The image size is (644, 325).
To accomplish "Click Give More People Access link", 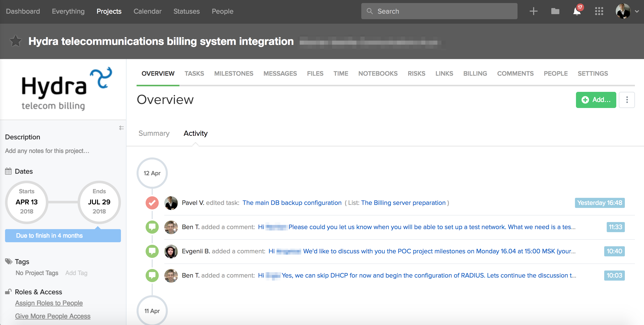I will pos(53,316).
